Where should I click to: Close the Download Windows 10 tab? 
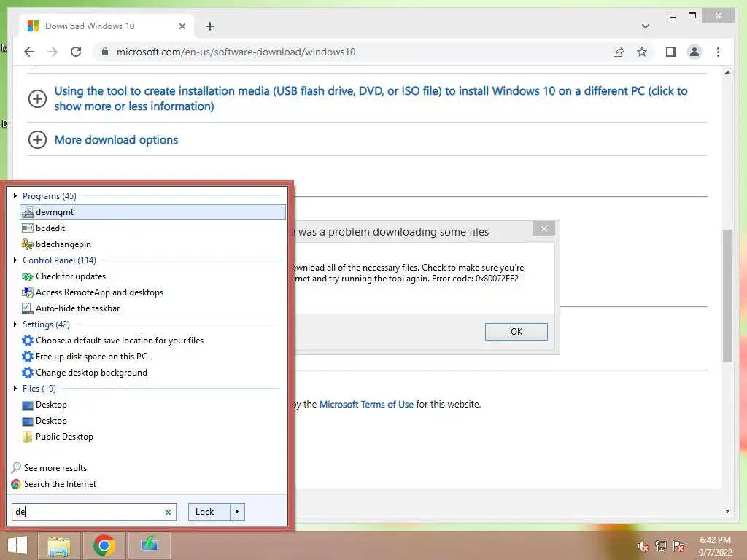pos(182,26)
